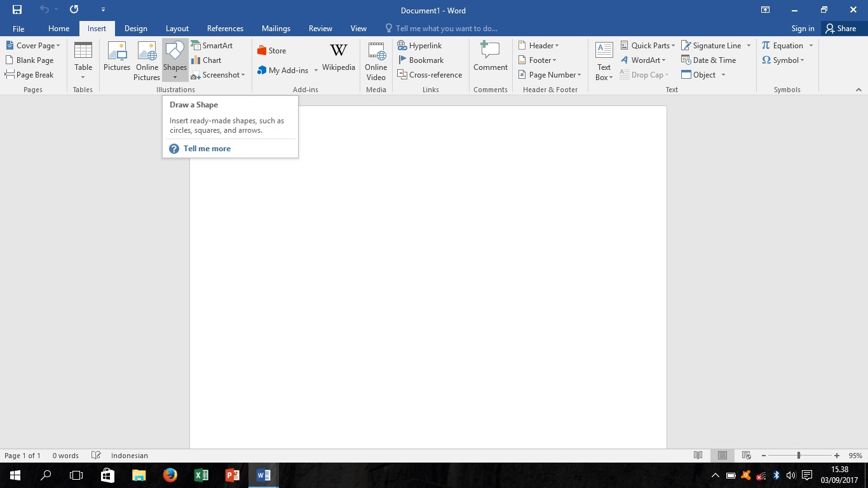Open the Table insert dropdown

coord(83,60)
